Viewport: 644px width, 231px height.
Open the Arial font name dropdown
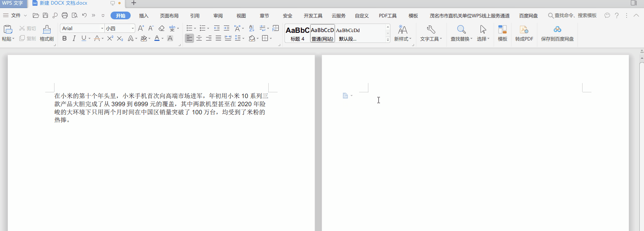[x=102, y=28]
